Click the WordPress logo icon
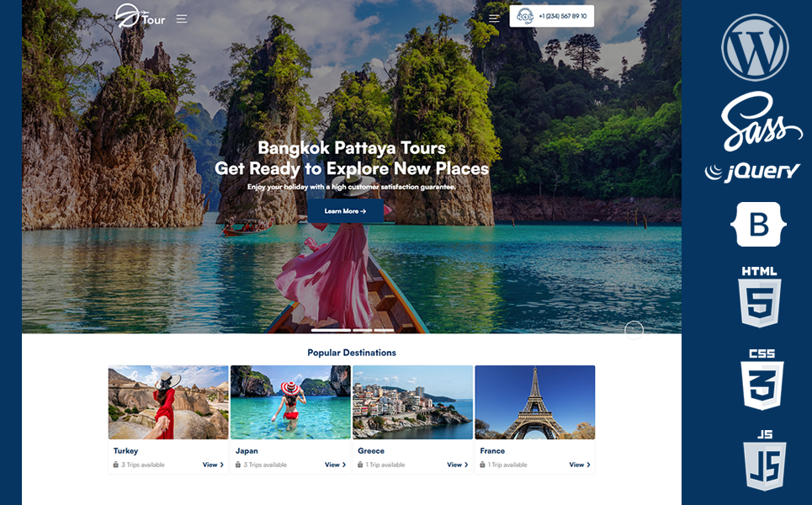The image size is (812, 505). 755,47
